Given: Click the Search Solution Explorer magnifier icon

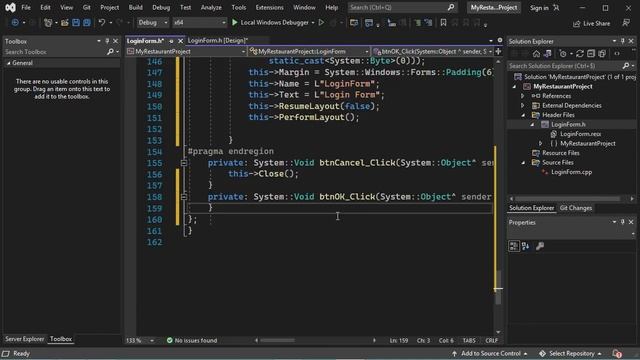Looking at the screenshot, I should tap(626, 66).
